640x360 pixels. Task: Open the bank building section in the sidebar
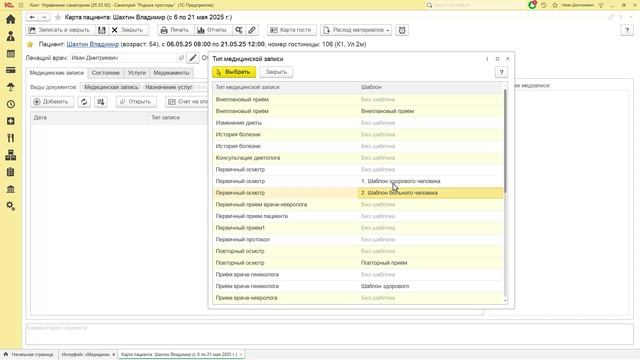coord(11,189)
